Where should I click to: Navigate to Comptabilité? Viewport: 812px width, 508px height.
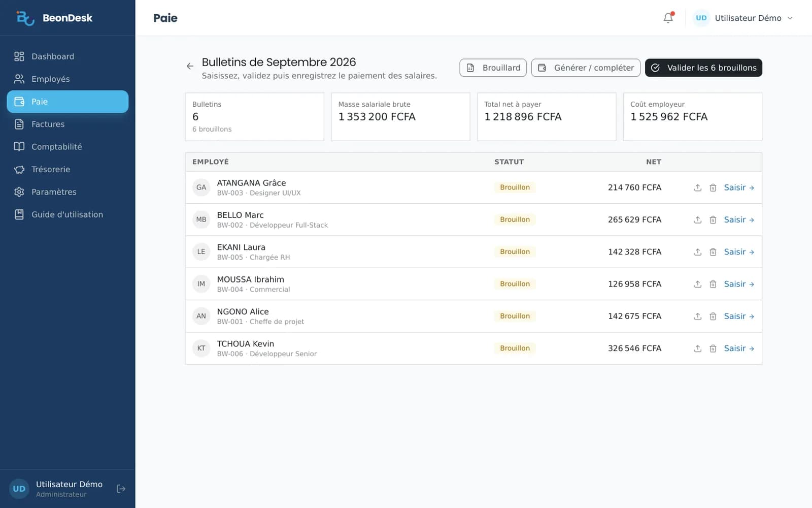(67, 146)
